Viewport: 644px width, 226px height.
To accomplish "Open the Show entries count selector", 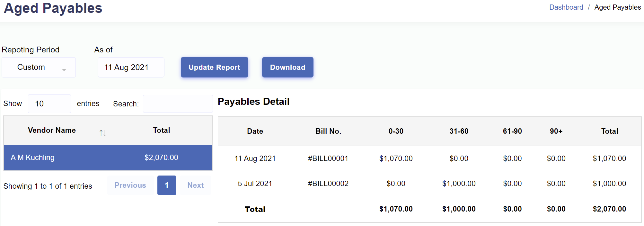I will (49, 104).
